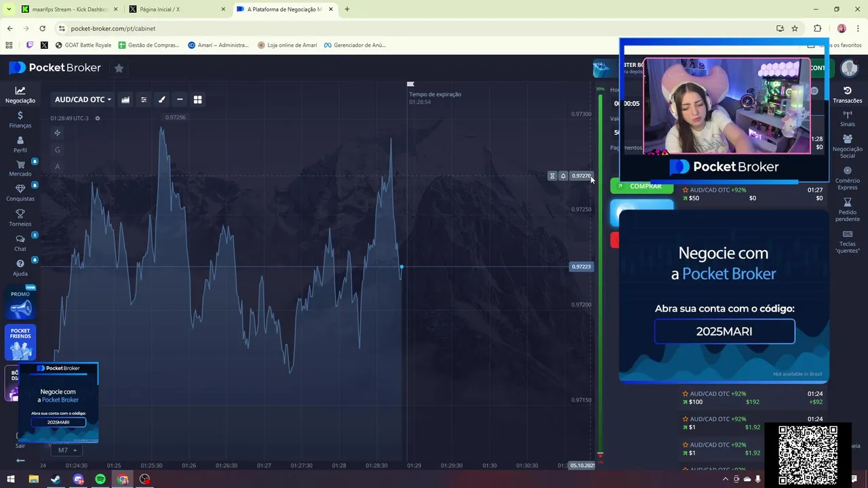Screen dimensions: 868x488
Task: Open the Chat section in sidebar
Action: [20, 243]
